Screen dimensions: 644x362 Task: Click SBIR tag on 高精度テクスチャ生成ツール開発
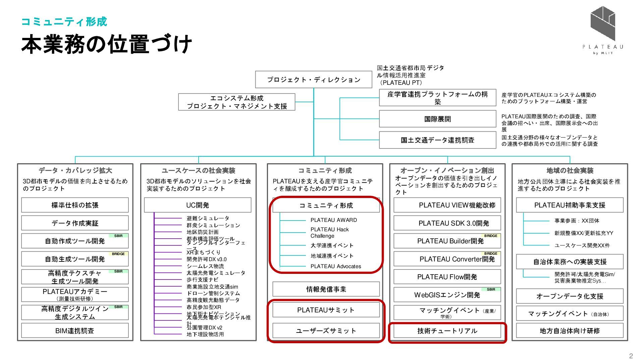point(118,271)
